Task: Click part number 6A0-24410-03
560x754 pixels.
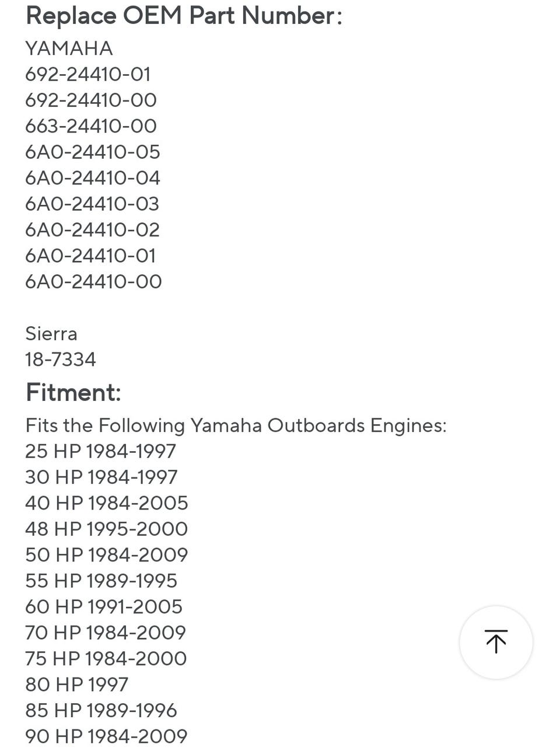Action: pyautogui.click(x=92, y=204)
